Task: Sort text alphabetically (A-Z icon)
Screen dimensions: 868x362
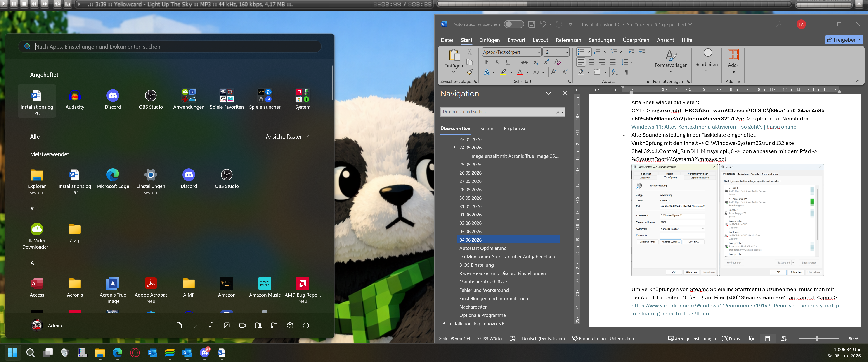Action: [x=615, y=72]
